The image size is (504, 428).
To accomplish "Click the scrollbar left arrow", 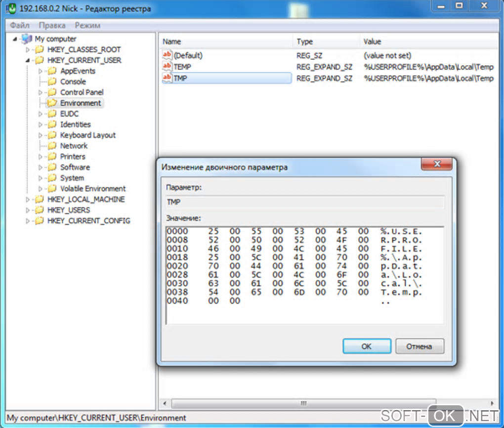I will (x=165, y=403).
